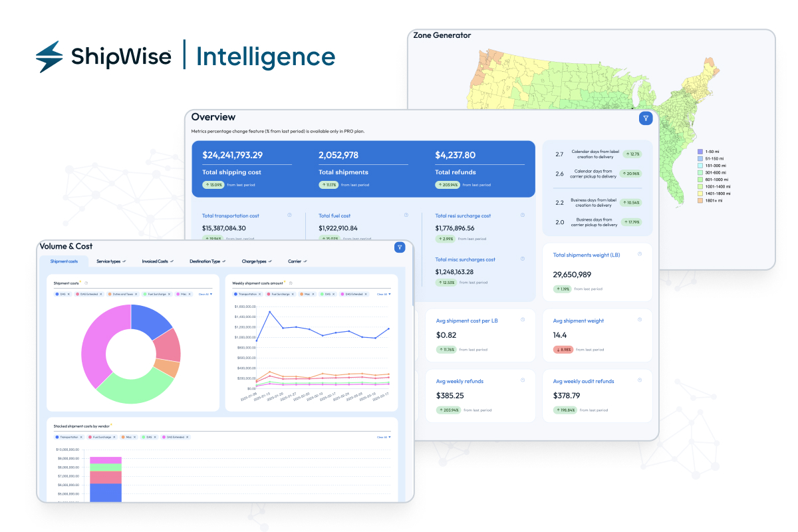This screenshot has width=798, height=532.
Task: Open the filter icon on the Volume & Cost panel
Action: [x=399, y=247]
